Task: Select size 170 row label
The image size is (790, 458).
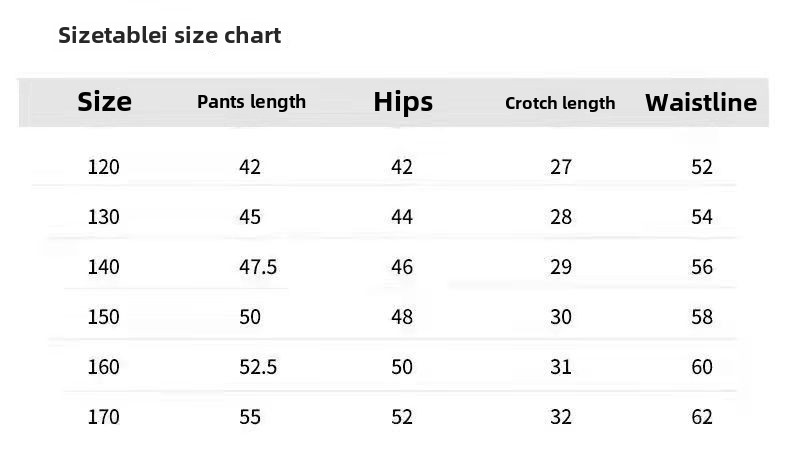Action: 104,417
